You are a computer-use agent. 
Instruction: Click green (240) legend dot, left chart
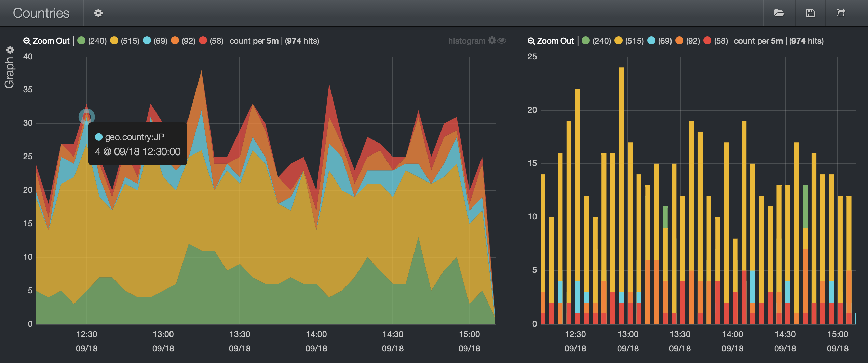[x=81, y=41]
